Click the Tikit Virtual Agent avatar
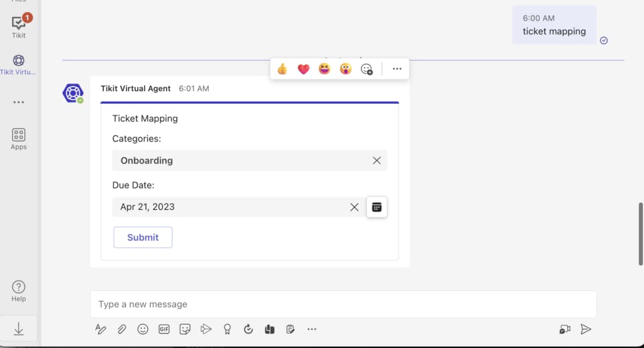Viewport: 644px width, 348px height. tap(73, 93)
